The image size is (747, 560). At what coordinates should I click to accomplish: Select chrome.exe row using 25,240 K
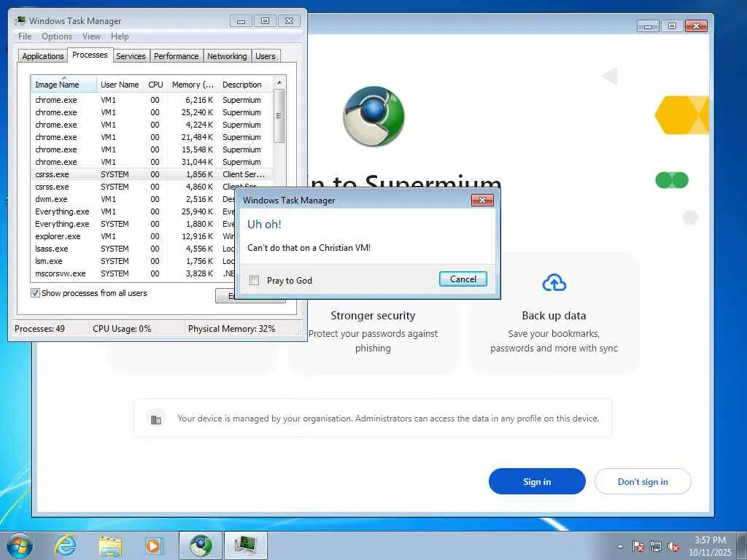[152, 112]
